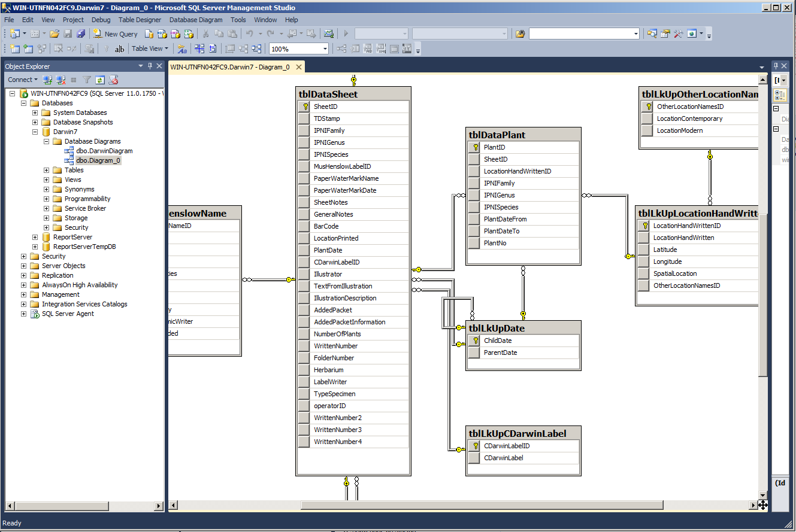Open the Table View dropdown
Viewport: 796px width, 532px height.
[150, 49]
